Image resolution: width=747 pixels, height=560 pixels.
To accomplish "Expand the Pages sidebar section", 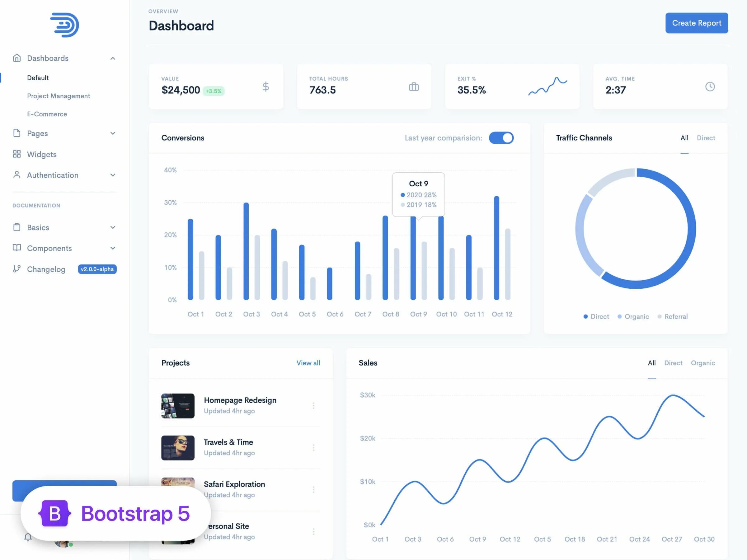I will 113,133.
